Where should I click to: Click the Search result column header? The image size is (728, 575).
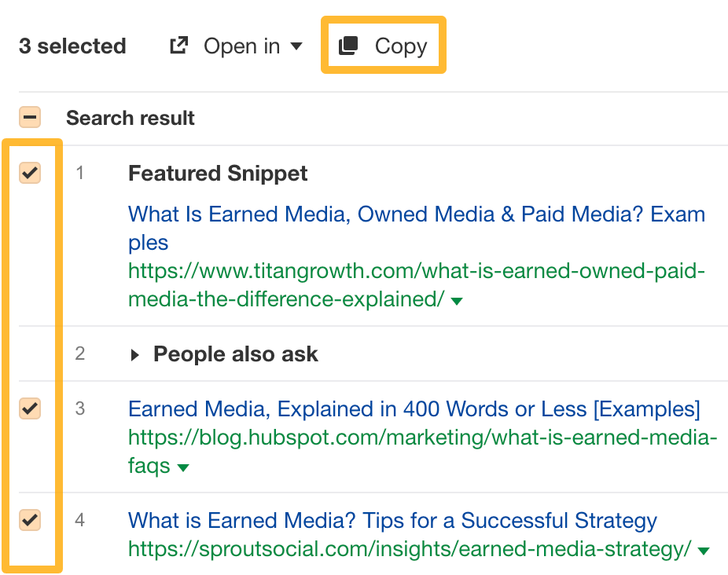[130, 118]
